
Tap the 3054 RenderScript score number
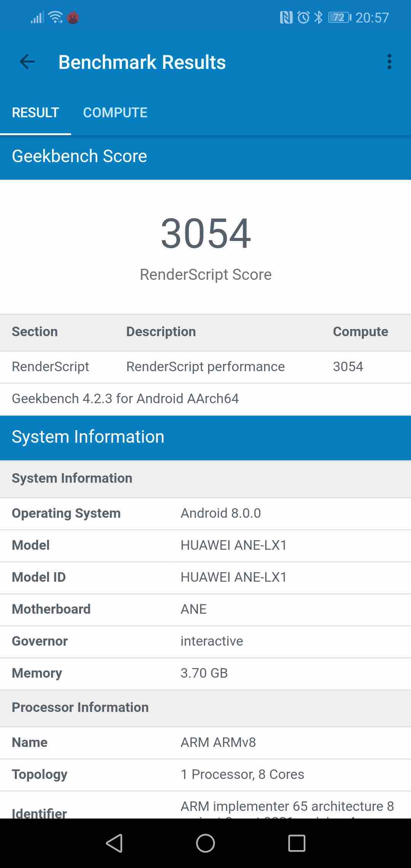(205, 233)
